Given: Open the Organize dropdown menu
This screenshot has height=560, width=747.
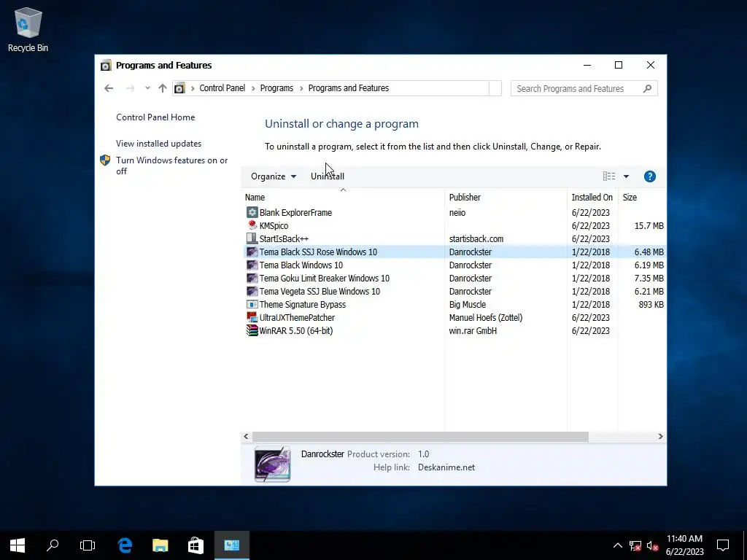Looking at the screenshot, I should click(274, 176).
